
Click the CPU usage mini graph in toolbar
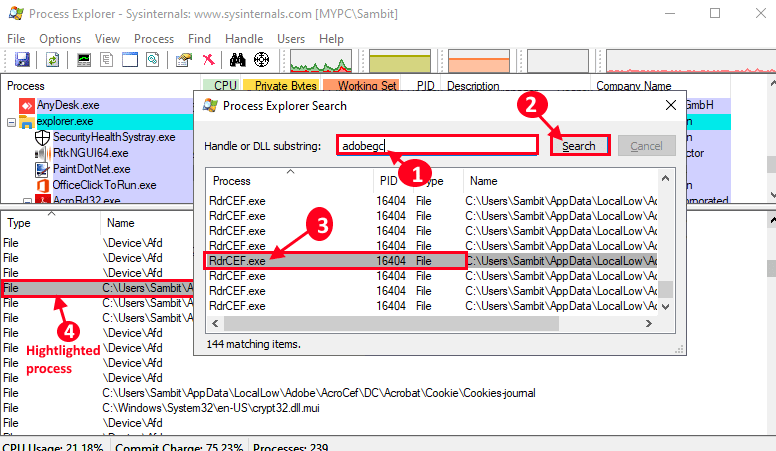coord(321,61)
